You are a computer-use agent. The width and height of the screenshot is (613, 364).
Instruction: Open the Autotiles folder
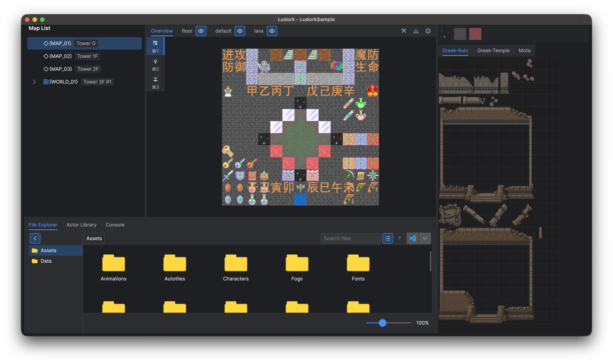174,268
